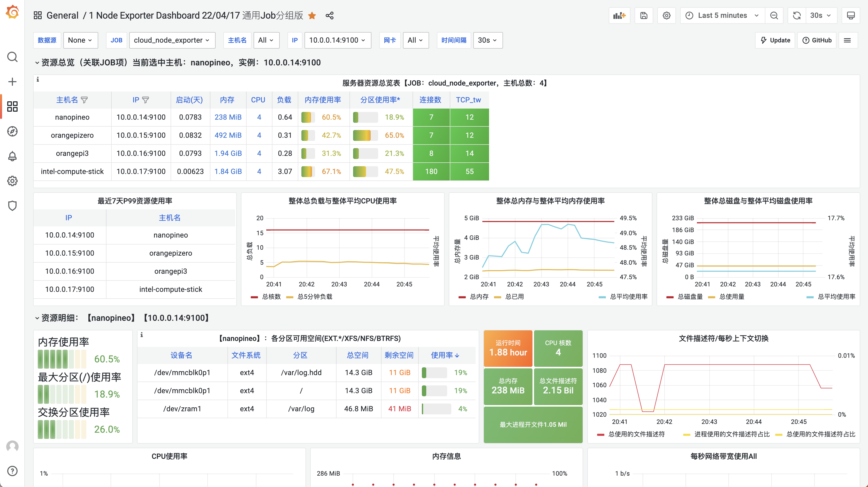Collapse the 资源总览 panel row

[37, 62]
